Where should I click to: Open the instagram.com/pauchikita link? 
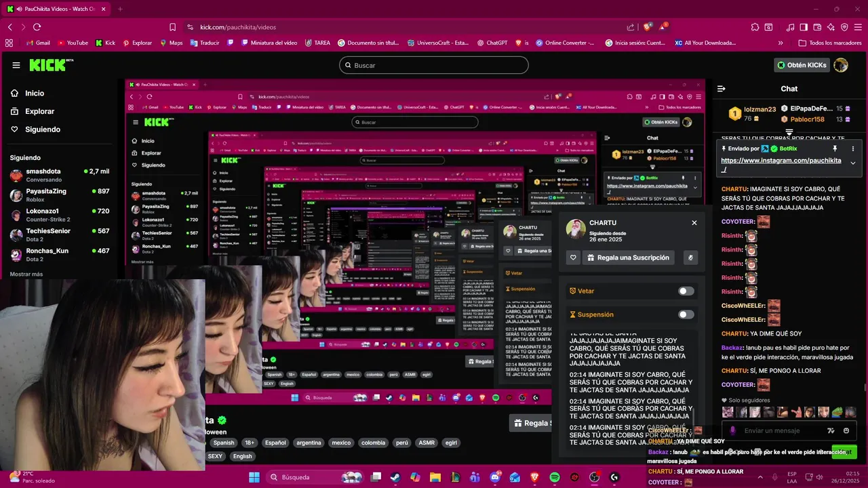pyautogui.click(x=781, y=161)
